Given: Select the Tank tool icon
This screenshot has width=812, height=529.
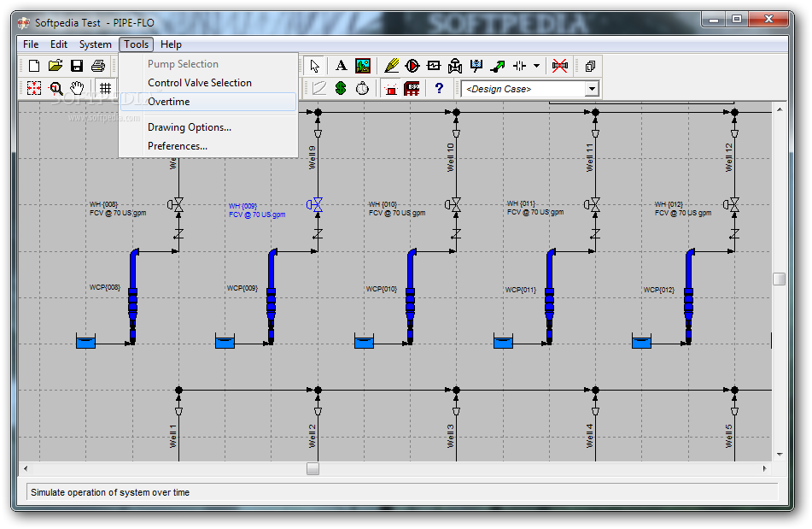Looking at the screenshot, I should click(476, 66).
